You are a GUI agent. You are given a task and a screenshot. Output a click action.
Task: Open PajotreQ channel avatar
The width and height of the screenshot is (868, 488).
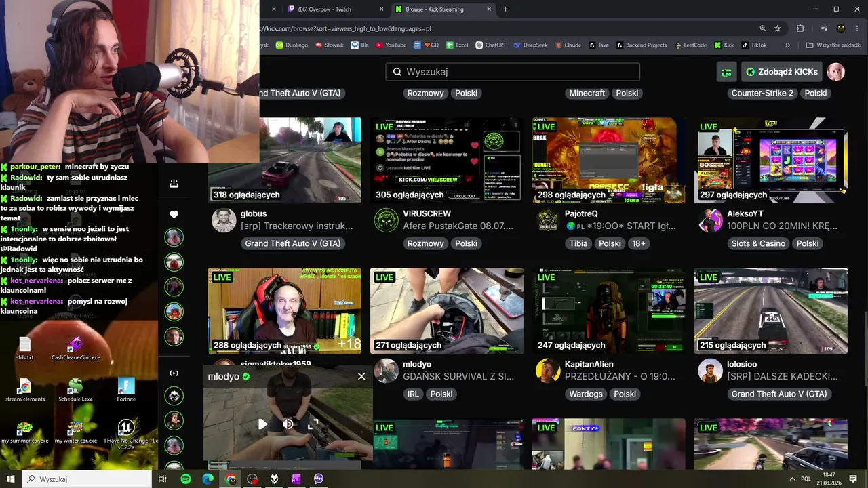[x=548, y=220]
